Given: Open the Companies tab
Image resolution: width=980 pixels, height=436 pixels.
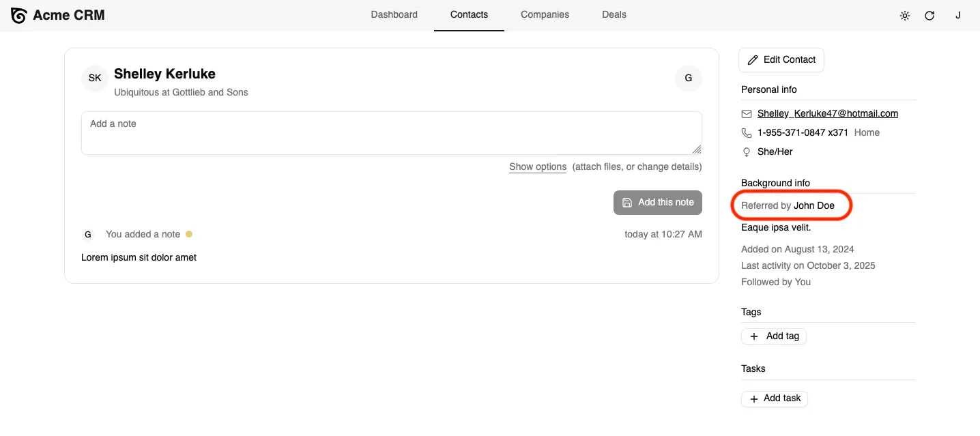Looking at the screenshot, I should click(x=545, y=14).
